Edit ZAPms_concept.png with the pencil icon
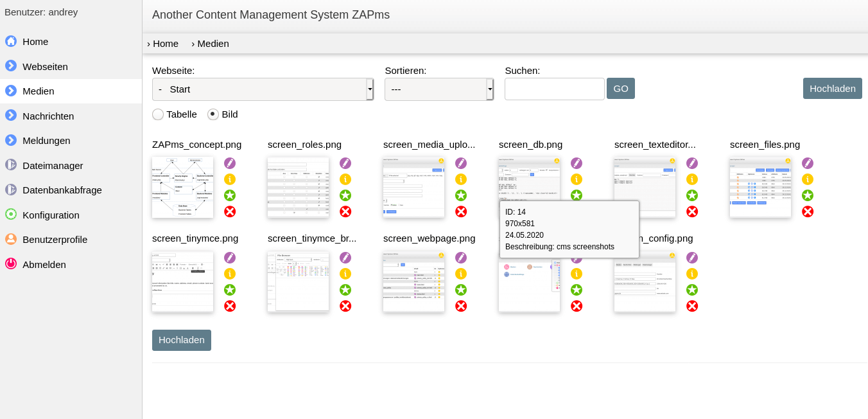This screenshot has width=868, height=419. 230,163
